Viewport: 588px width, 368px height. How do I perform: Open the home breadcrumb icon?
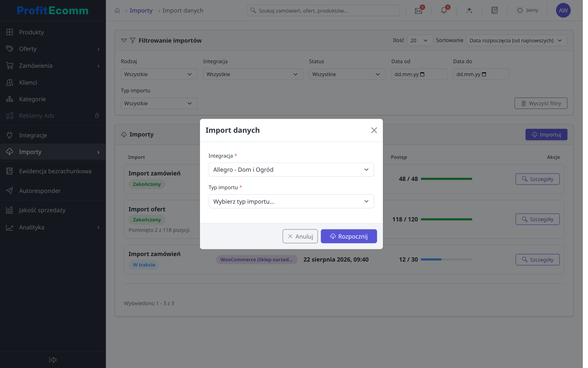coord(117,10)
